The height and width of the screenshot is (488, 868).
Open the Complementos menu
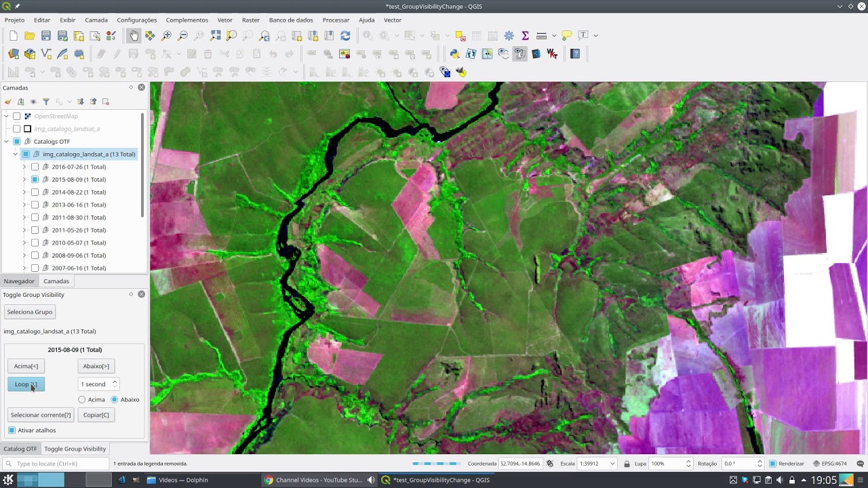187,20
